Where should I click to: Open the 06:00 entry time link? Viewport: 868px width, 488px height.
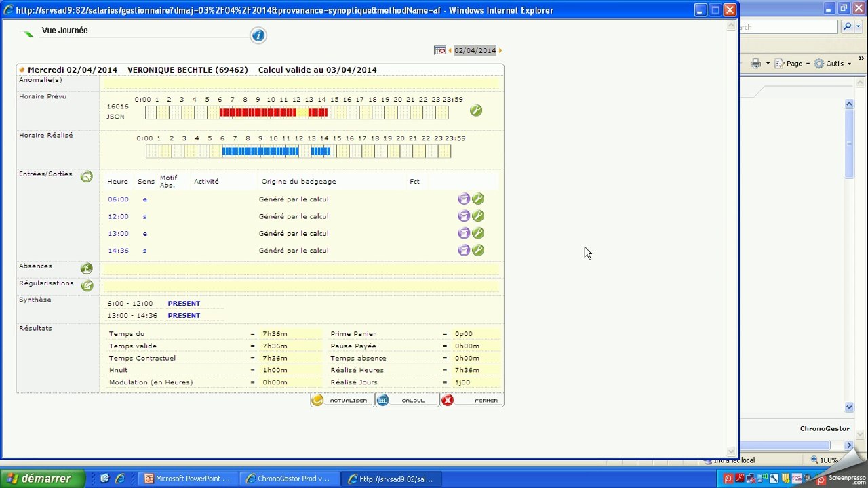point(118,199)
